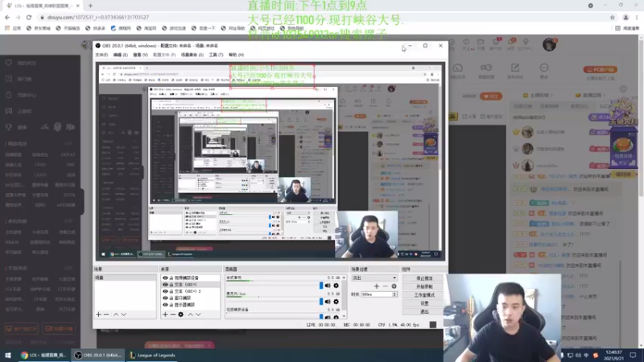Move selected source up in Sources panel
Image resolution: width=644 pixels, height=362 pixels.
190,315
